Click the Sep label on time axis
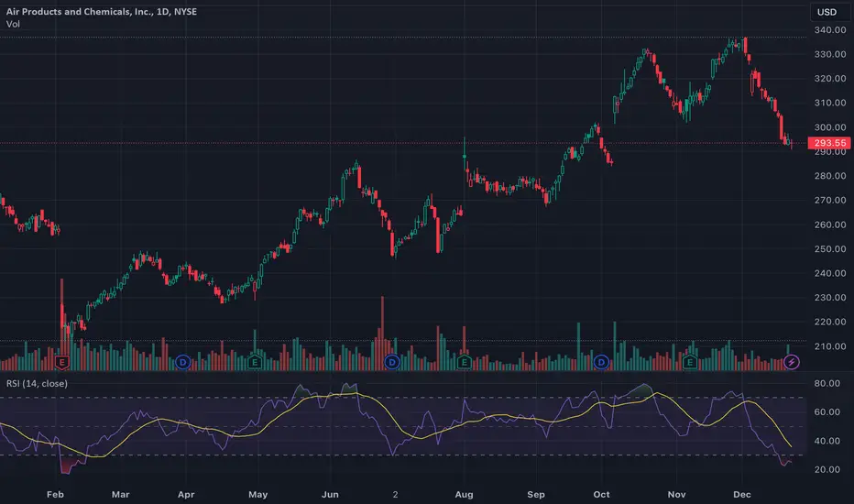Image resolution: width=854 pixels, height=504 pixels. point(536,495)
